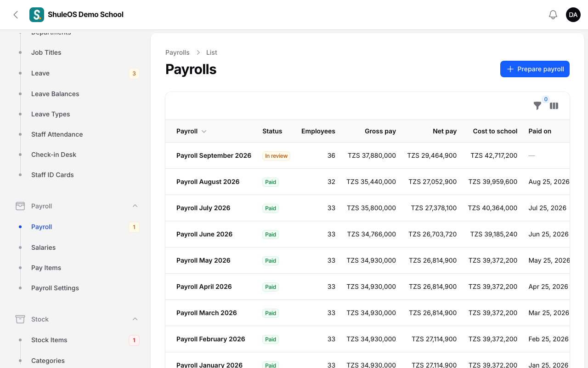Click the Prepare payroll button
Viewport: 588px width, 368px height.
[535, 69]
